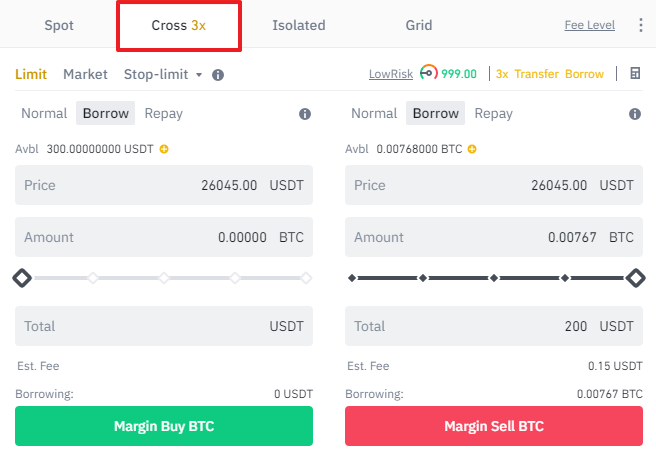Switch to the Isolated tab
The width and height of the screenshot is (656, 461).
(298, 25)
